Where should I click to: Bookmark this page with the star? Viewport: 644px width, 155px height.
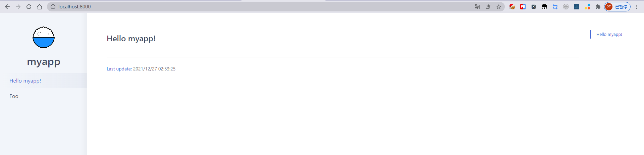[499, 7]
